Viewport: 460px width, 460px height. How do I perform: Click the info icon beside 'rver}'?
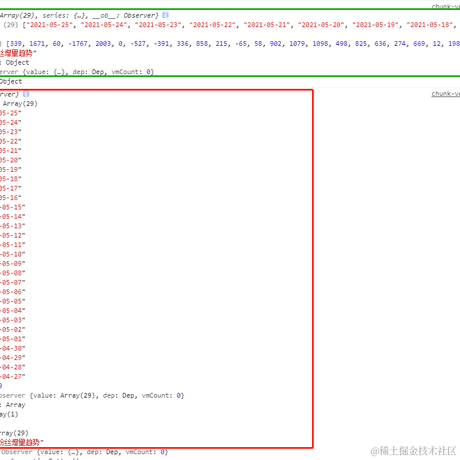[26, 94]
